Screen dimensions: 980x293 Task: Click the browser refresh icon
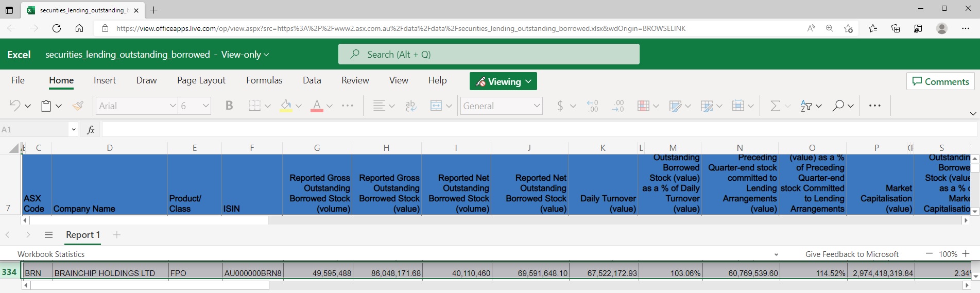57,28
